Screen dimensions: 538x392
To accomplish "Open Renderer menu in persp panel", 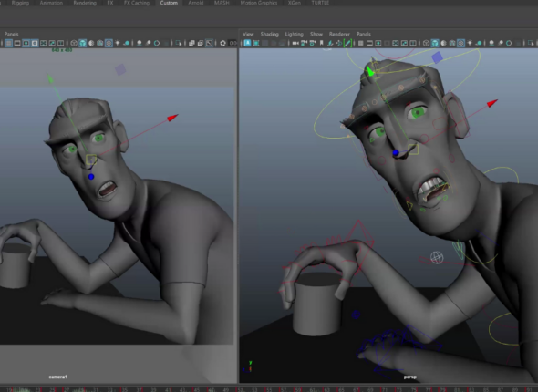I will click(x=339, y=34).
